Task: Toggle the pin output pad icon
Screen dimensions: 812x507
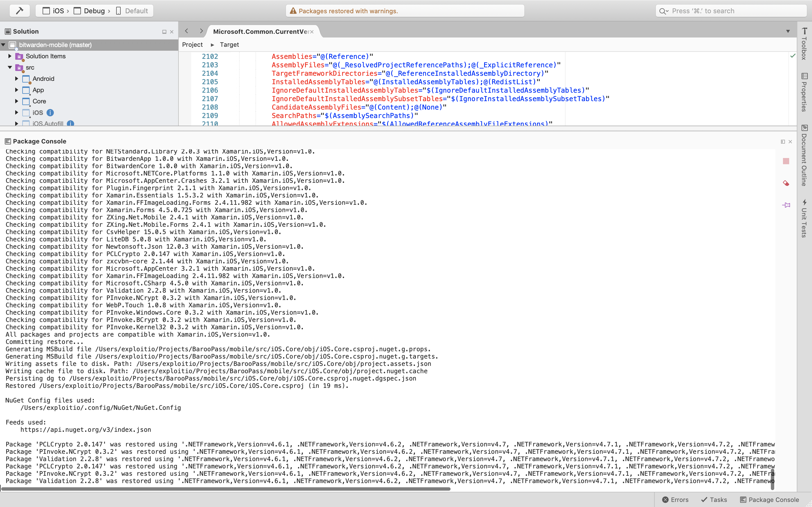Action: point(786,205)
